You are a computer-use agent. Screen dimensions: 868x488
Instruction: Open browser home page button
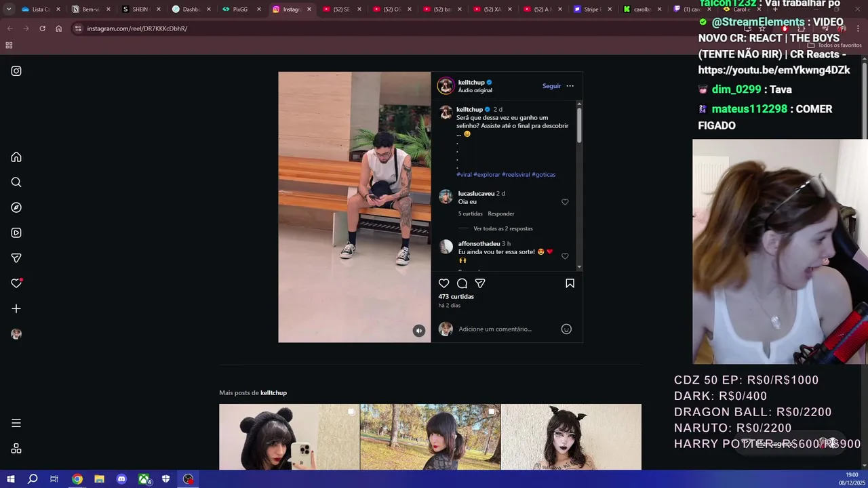pos(58,28)
